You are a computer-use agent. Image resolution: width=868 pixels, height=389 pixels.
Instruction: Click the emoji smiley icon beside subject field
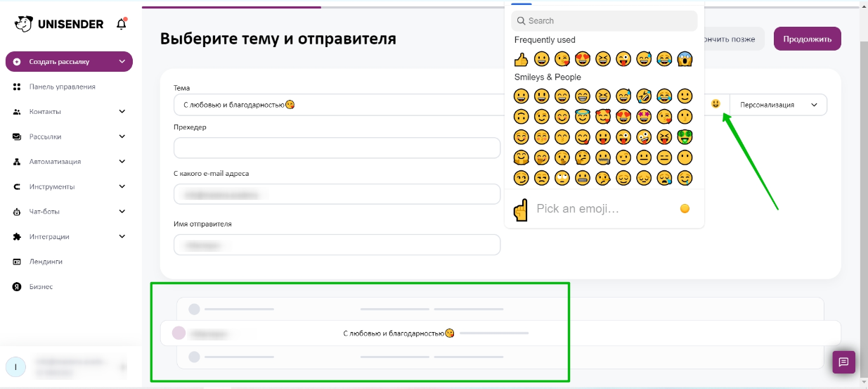point(715,104)
